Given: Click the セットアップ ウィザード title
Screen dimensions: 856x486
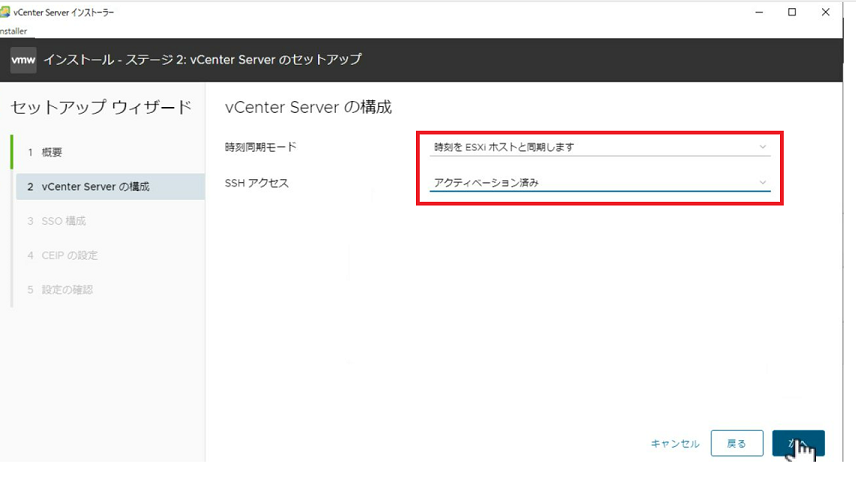Looking at the screenshot, I should coord(101,107).
